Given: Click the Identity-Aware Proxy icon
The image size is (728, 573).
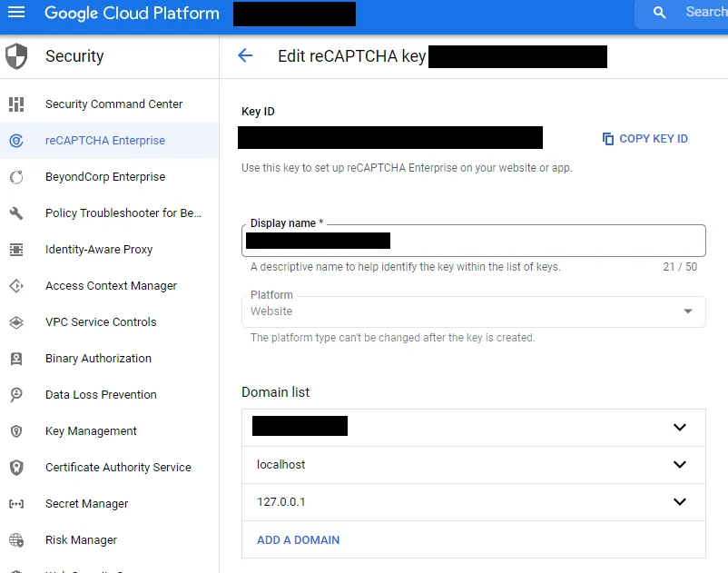Looking at the screenshot, I should pyautogui.click(x=16, y=250).
